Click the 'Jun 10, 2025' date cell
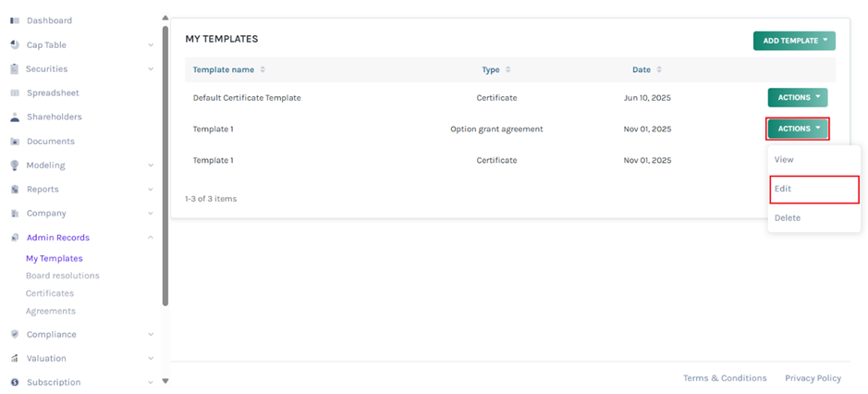868x394 pixels. pyautogui.click(x=647, y=98)
